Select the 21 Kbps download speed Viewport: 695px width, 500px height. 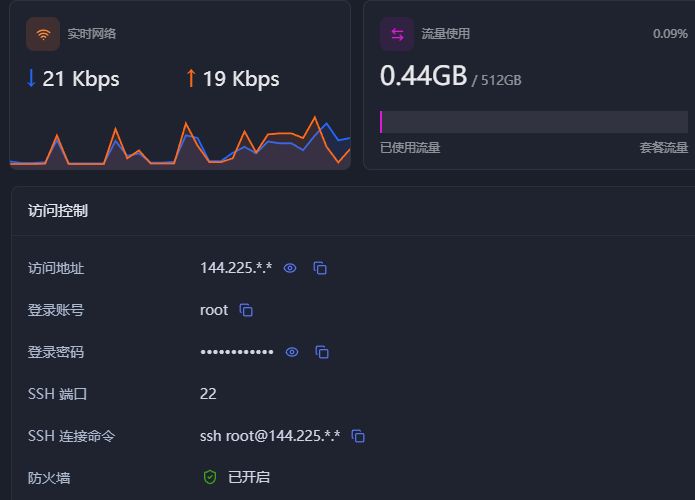tap(81, 79)
